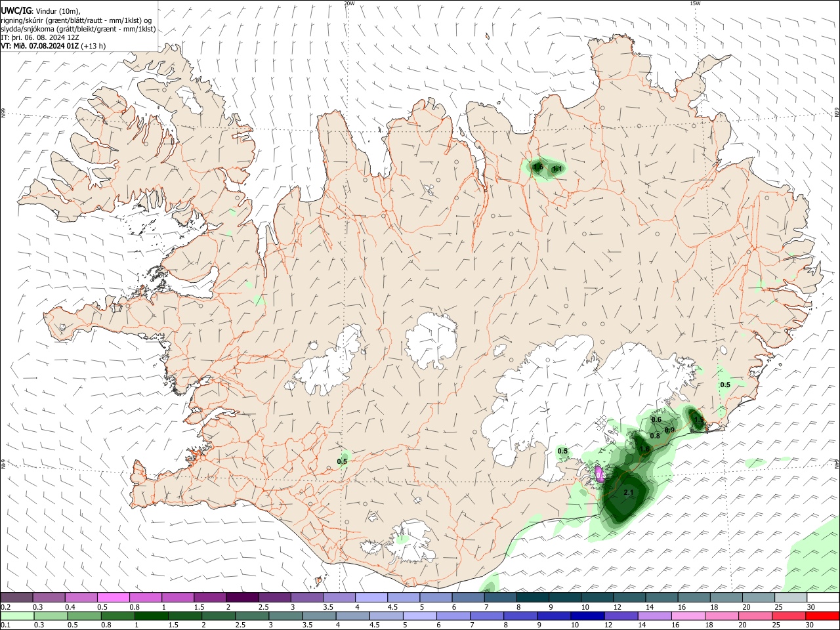
Task: Pick the lower-row 0.3 light green swatch
Action: pos(51,616)
